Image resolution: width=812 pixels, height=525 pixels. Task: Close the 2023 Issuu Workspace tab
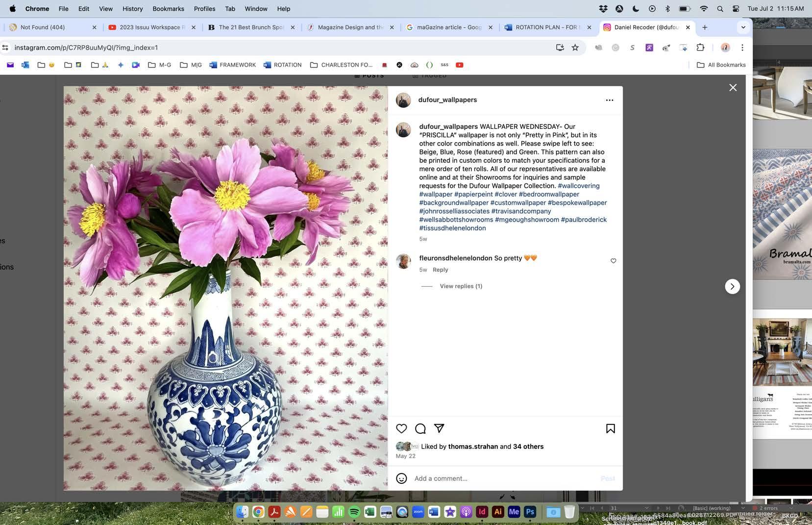click(194, 27)
